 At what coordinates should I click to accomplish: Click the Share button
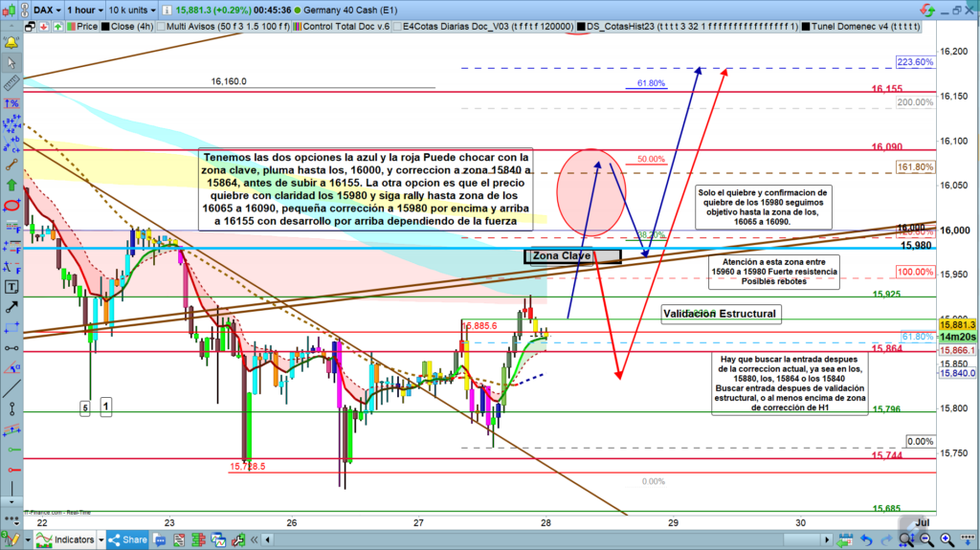[x=127, y=540]
